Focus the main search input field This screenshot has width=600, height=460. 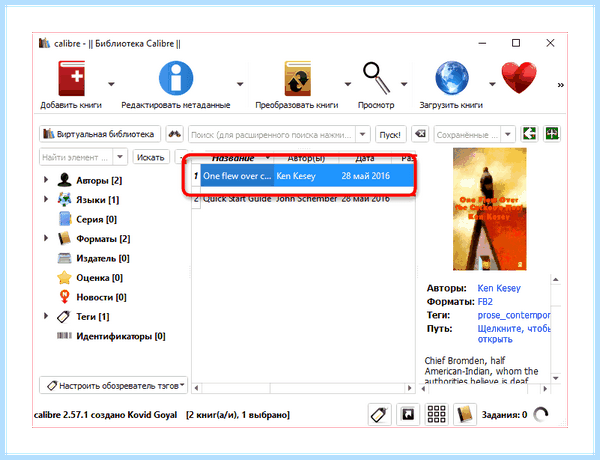click(x=272, y=135)
